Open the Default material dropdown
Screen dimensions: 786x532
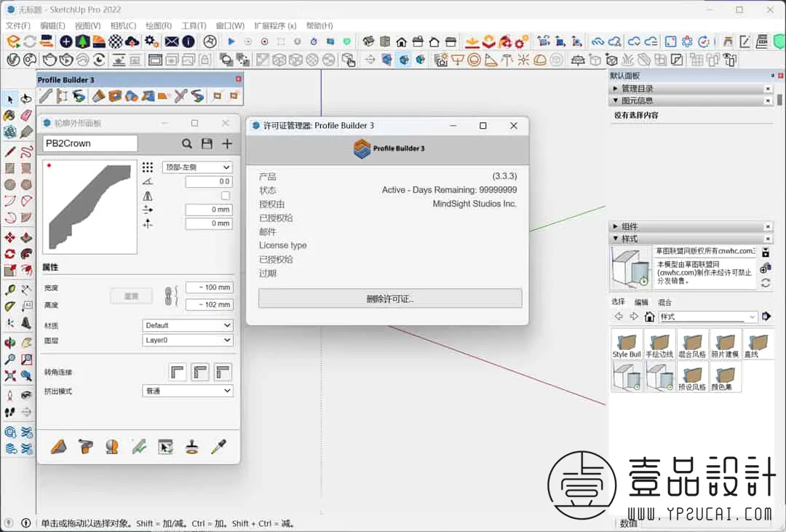(x=188, y=325)
